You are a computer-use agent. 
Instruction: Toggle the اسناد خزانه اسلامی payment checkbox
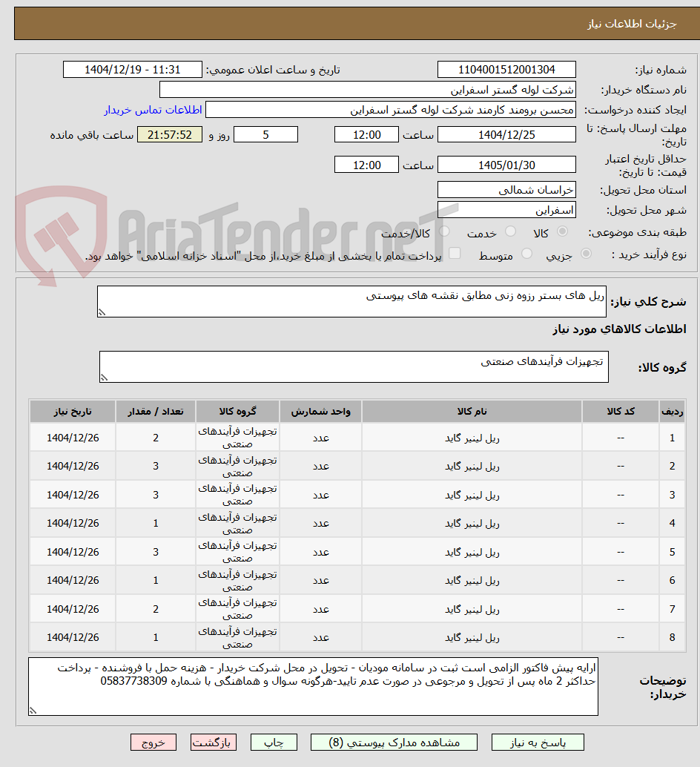(x=455, y=254)
